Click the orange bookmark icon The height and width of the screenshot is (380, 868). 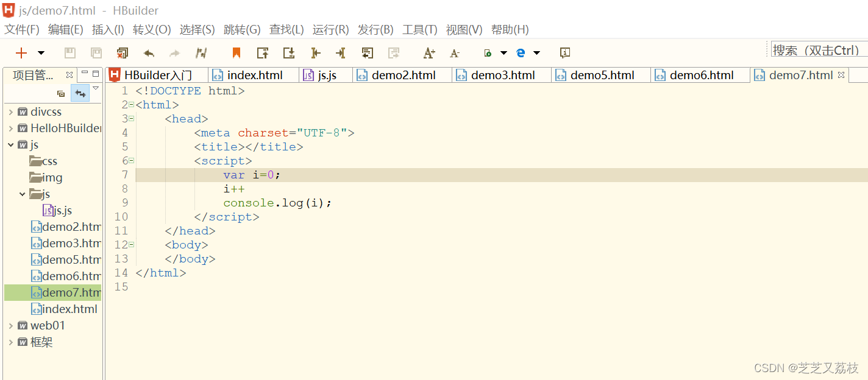(x=237, y=53)
